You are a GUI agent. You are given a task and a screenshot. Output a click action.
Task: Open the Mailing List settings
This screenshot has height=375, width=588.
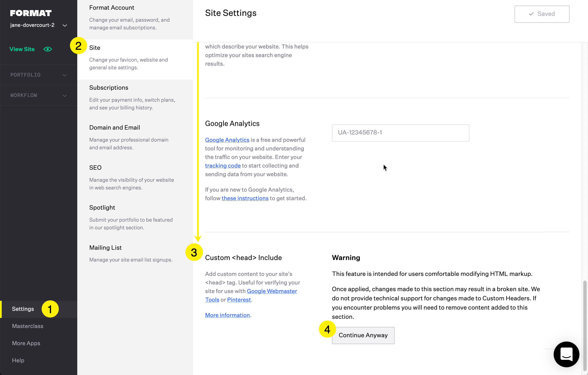[106, 247]
